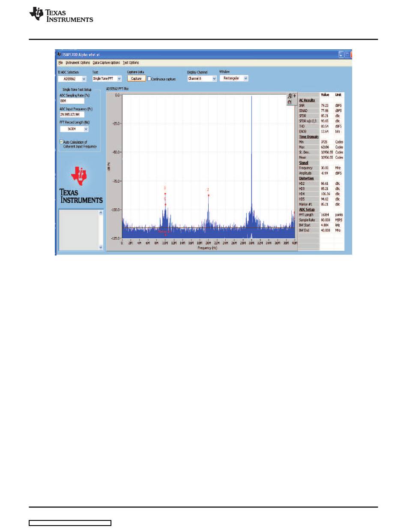Viewport: 407px width, 532px height.
Task: Click the SNR value 79.23
Action: (325, 105)
